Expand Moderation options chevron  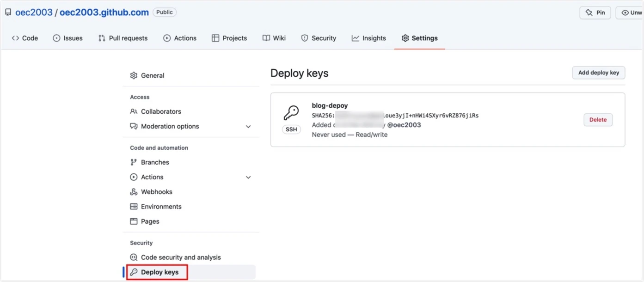coord(248,126)
